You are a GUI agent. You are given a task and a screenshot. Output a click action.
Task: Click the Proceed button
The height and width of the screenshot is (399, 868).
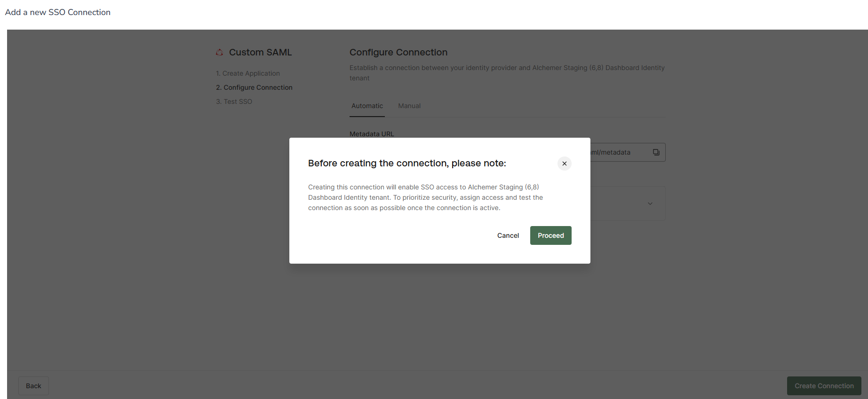tap(550, 235)
